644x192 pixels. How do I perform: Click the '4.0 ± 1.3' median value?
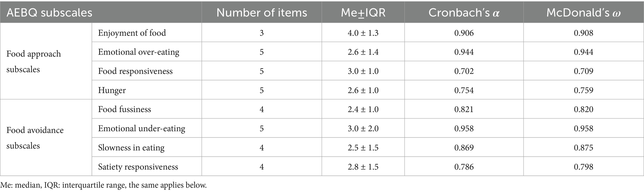coord(363,33)
